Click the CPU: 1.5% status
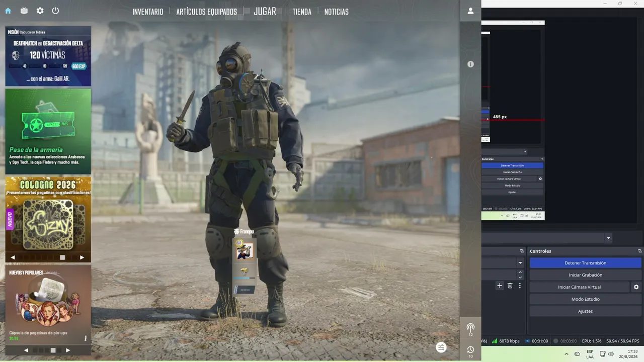Viewport: 644px width, 362px height. tap(591, 341)
